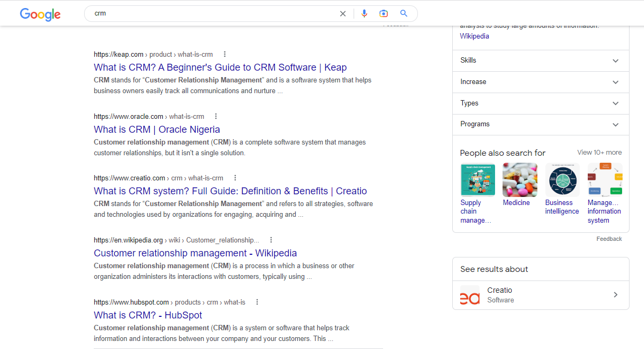
Task: Open more options for Wikipedia result
Action: tap(271, 240)
